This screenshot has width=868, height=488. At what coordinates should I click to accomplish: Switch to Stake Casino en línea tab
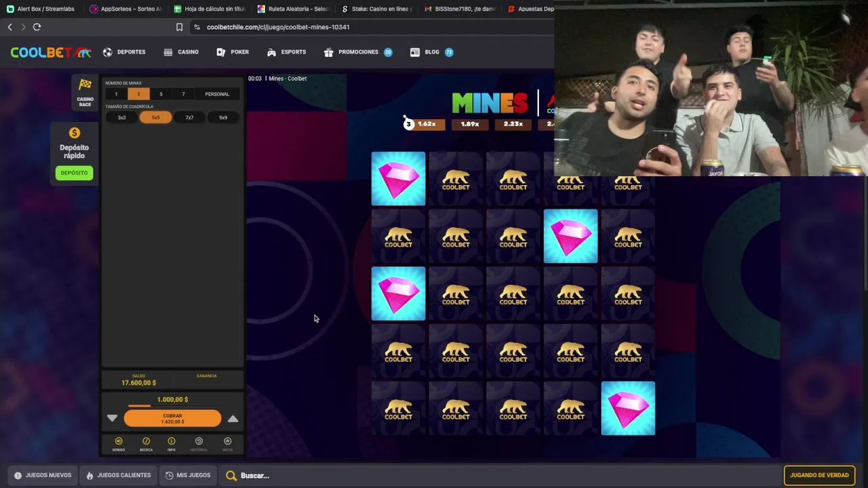tap(376, 9)
